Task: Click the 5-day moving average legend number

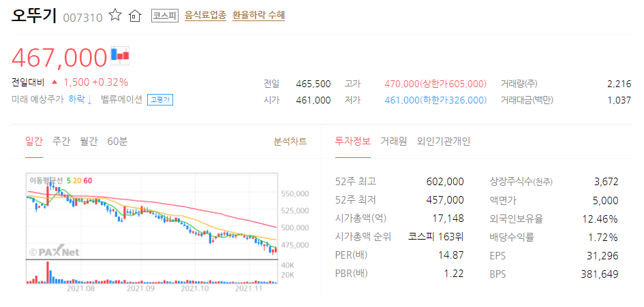Action: point(68,180)
